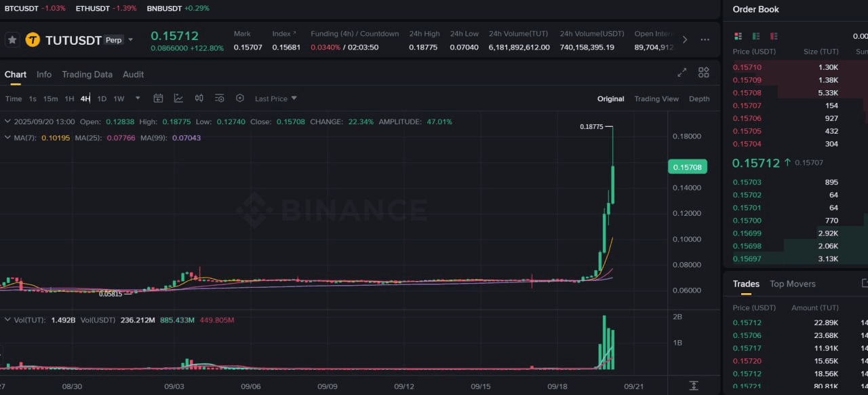Click the order book mid price 0.15712
Image resolution: width=868 pixels, height=395 pixels.
(x=755, y=163)
